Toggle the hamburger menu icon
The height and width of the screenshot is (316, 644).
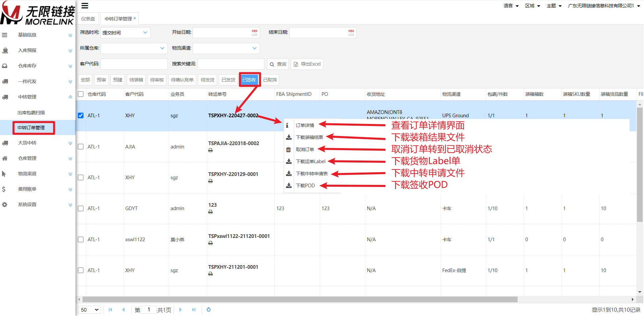point(85,6)
